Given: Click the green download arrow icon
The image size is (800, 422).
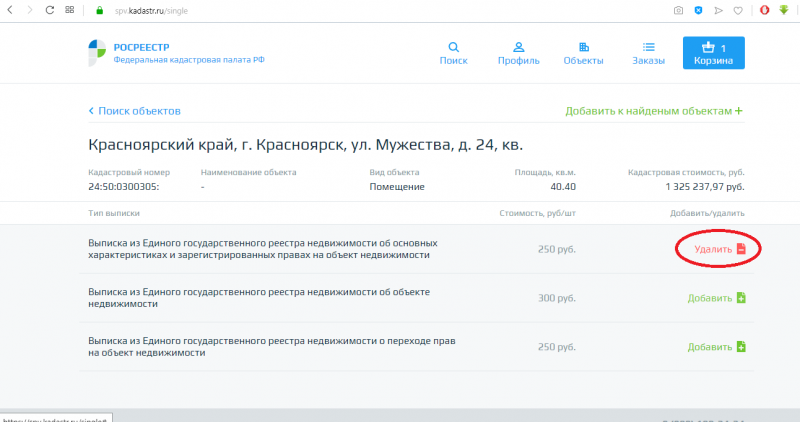Looking at the screenshot, I should click(786, 10).
